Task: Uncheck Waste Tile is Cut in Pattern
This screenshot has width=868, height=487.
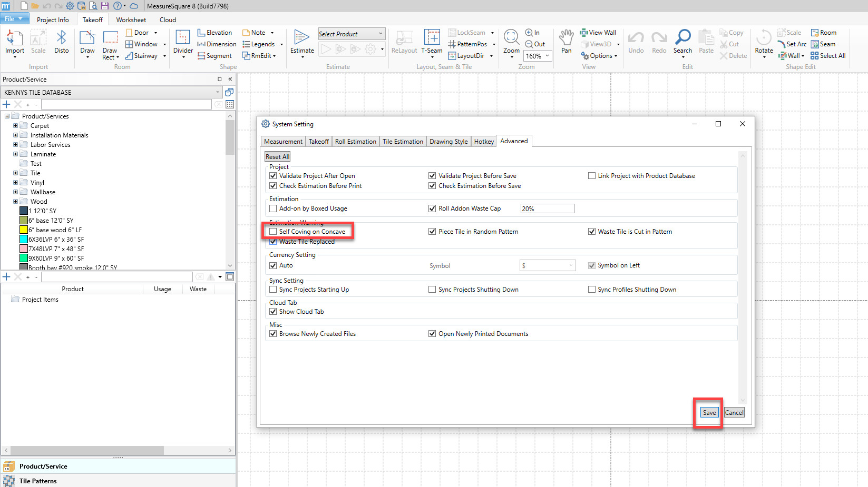Action: 592,232
